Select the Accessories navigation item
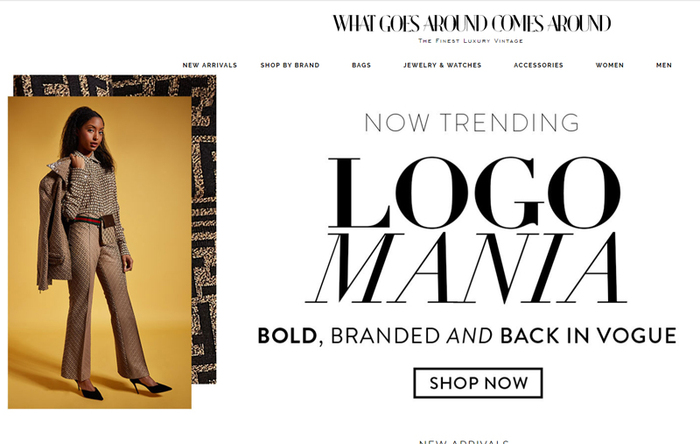This screenshot has height=444, width=700. click(x=538, y=65)
